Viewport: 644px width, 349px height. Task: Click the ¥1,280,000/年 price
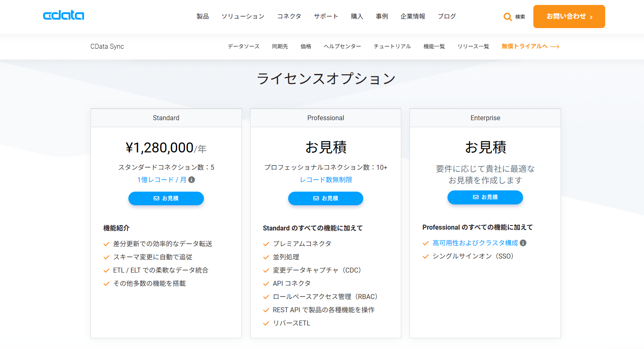tap(166, 148)
